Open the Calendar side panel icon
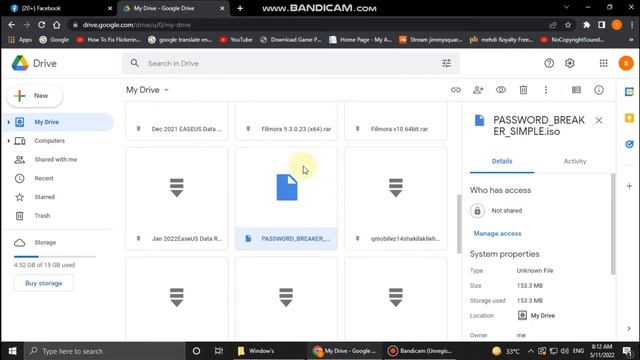Viewport: 640px width, 360px height. click(x=629, y=92)
